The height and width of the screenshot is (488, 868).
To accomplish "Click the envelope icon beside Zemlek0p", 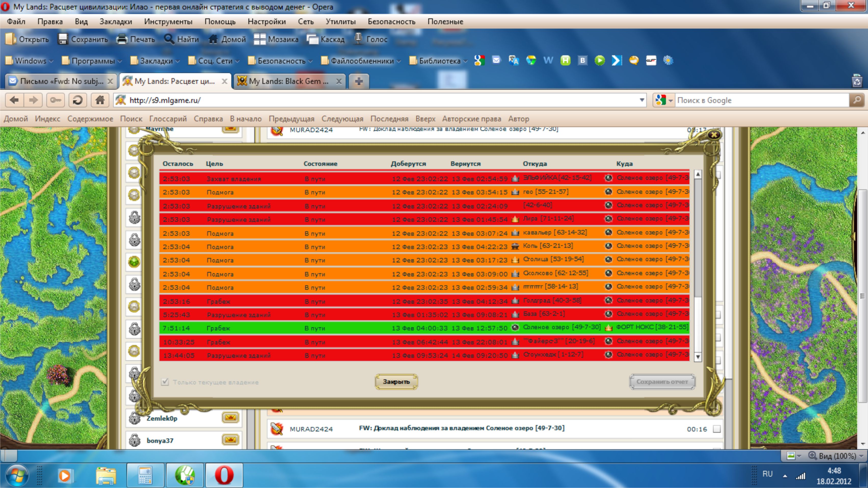I will point(231,418).
